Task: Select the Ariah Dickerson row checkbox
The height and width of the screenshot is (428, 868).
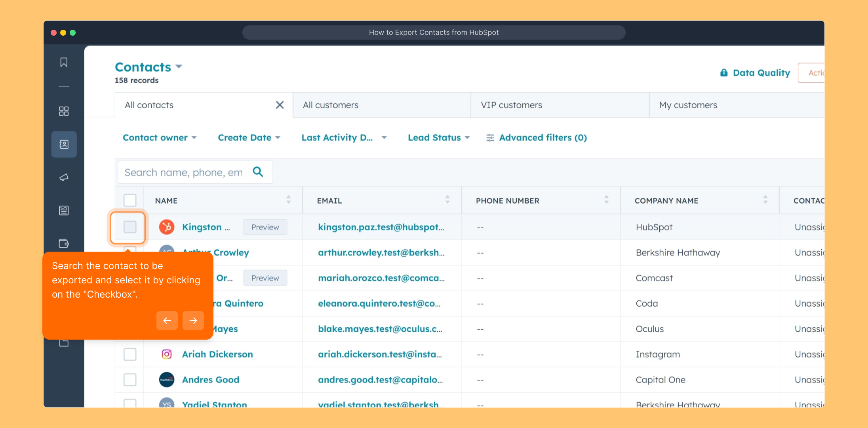Action: (x=130, y=354)
